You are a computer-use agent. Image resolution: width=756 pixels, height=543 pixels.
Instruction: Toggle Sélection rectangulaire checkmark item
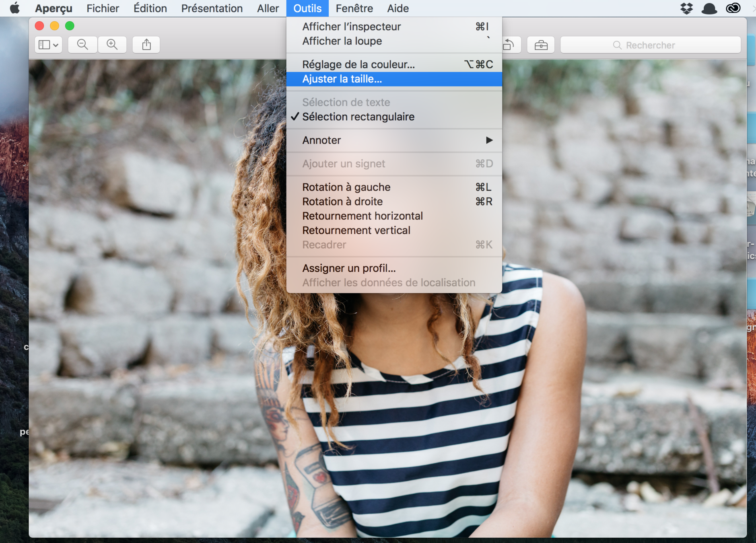coord(394,117)
